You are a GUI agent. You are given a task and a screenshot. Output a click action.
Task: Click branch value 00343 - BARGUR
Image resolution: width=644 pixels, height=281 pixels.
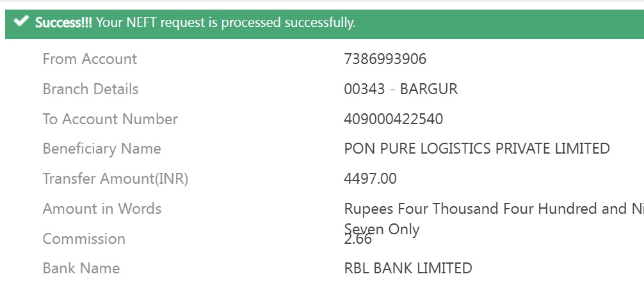click(401, 89)
